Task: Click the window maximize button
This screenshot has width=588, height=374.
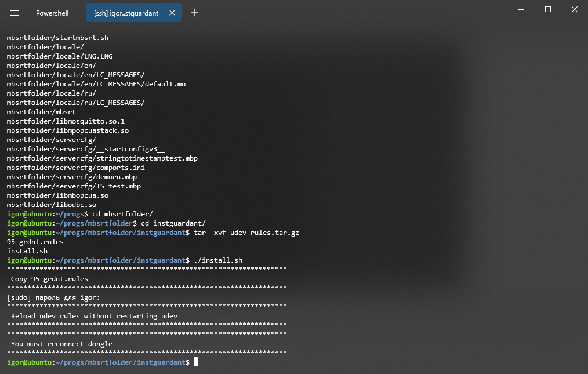Action: coord(547,9)
